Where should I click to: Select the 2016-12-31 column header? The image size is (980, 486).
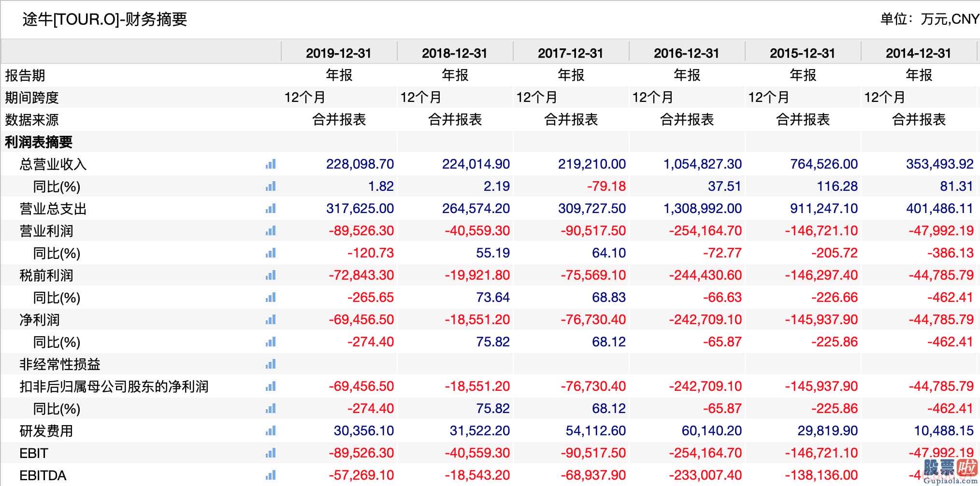click(686, 53)
